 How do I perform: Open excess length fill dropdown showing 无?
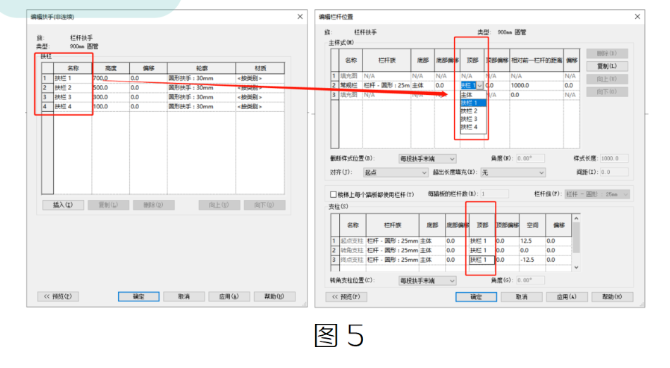pos(513,172)
